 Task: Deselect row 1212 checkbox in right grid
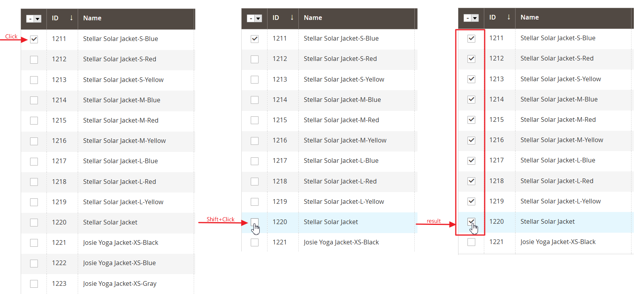(471, 59)
